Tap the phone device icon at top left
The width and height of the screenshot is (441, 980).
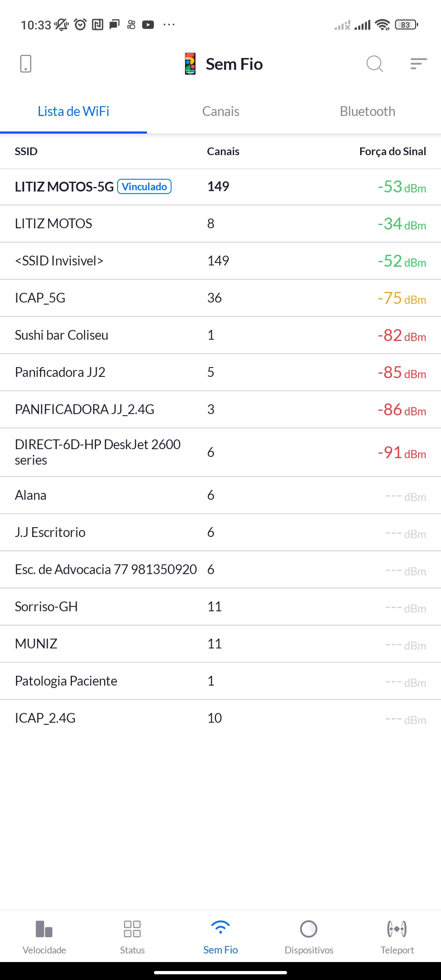coord(25,64)
